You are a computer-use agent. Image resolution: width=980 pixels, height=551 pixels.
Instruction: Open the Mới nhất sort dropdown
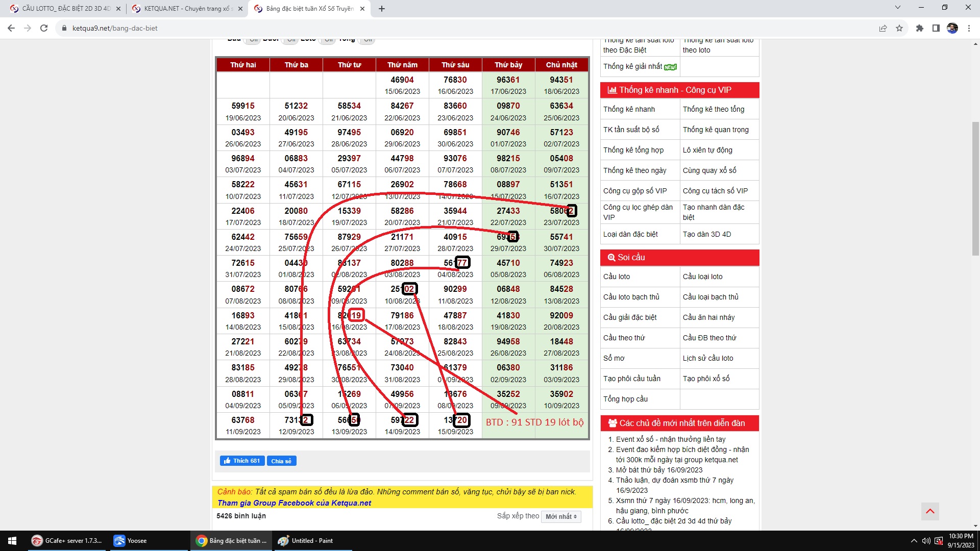pyautogui.click(x=561, y=516)
